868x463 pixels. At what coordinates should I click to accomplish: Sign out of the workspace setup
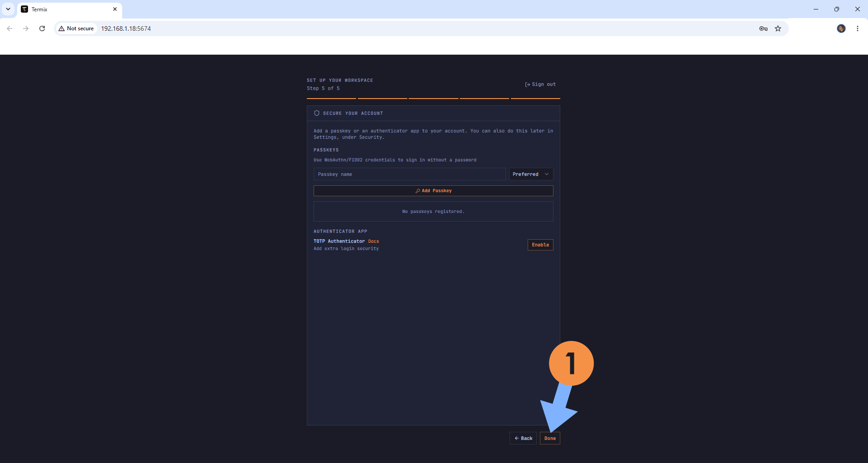pos(540,85)
